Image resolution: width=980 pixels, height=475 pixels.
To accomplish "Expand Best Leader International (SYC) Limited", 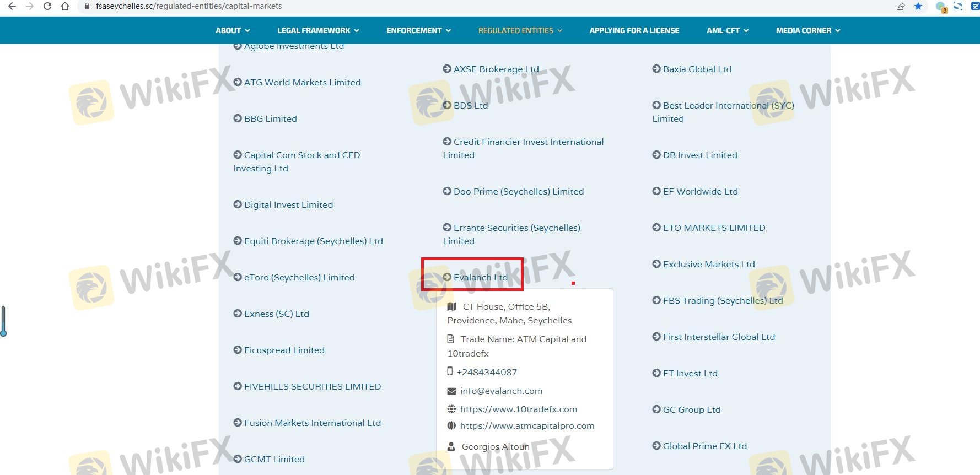I will coord(723,112).
